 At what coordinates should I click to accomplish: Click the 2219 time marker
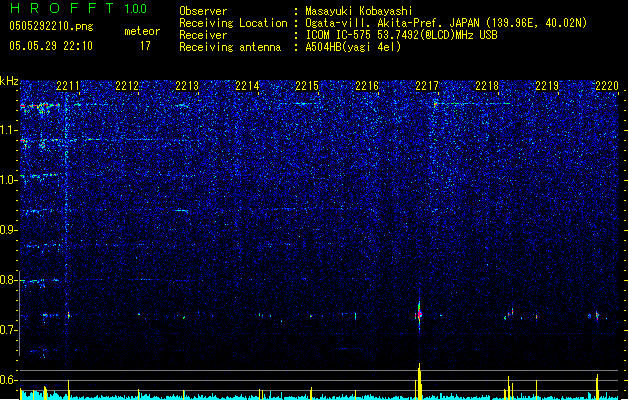(547, 86)
